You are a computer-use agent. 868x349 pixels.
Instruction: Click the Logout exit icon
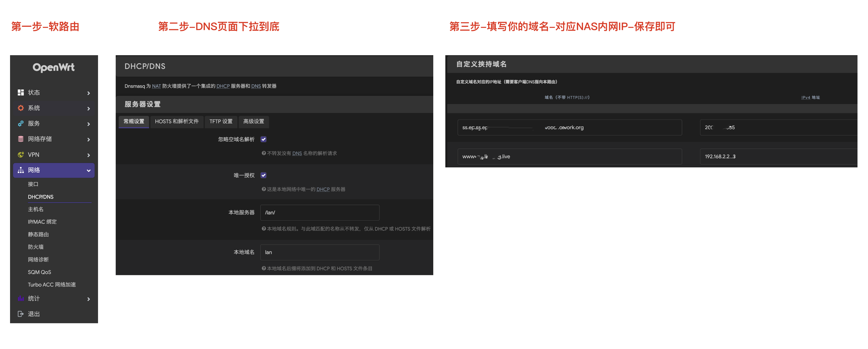tap(21, 314)
